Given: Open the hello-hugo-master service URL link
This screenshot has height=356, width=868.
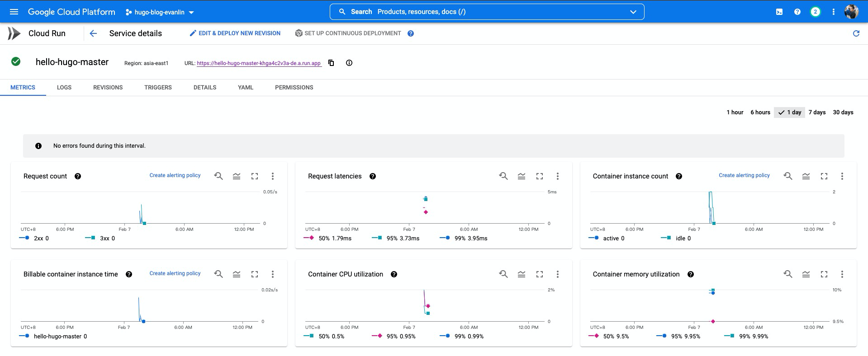Looking at the screenshot, I should (x=259, y=63).
